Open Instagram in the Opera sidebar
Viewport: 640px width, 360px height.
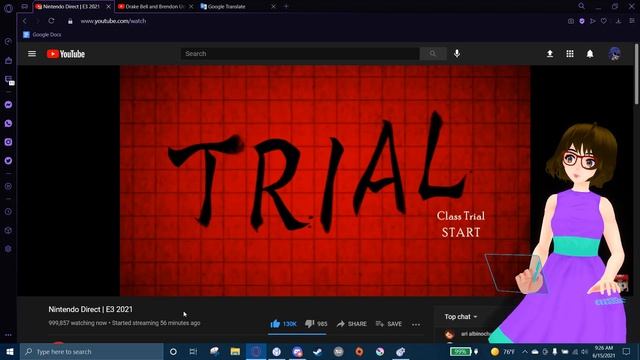tap(8, 142)
